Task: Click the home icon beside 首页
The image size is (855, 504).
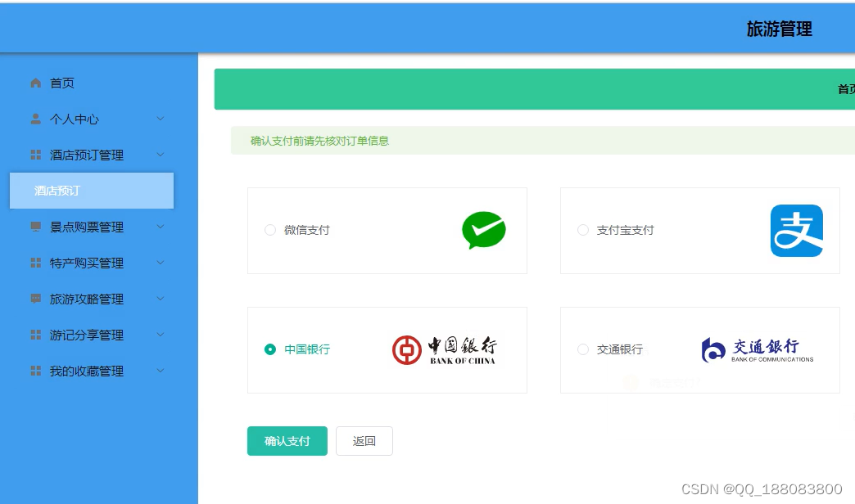Action: tap(35, 83)
